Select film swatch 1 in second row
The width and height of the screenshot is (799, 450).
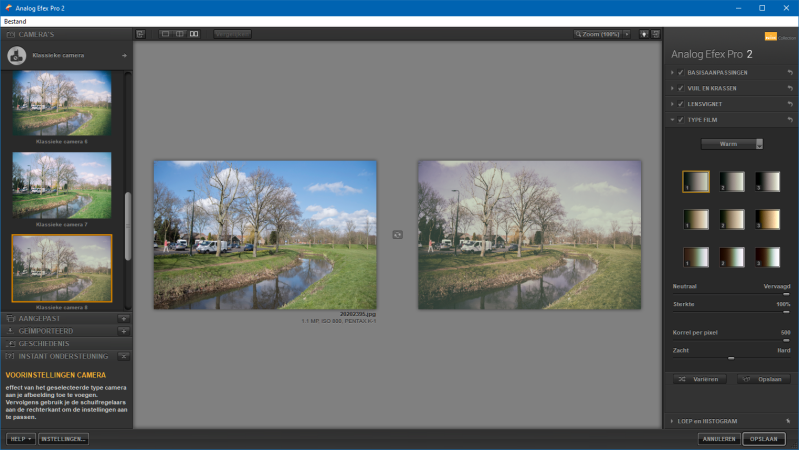tap(696, 219)
